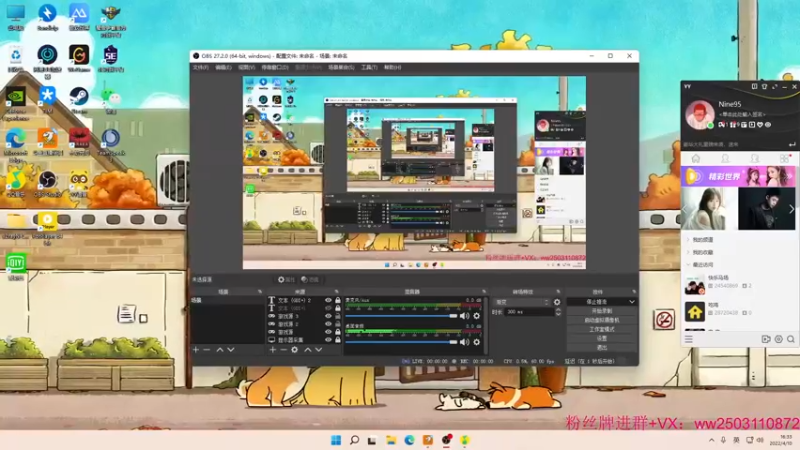Open the Steam desktop shortcut
This screenshot has width=800, height=450.
[x=79, y=99]
